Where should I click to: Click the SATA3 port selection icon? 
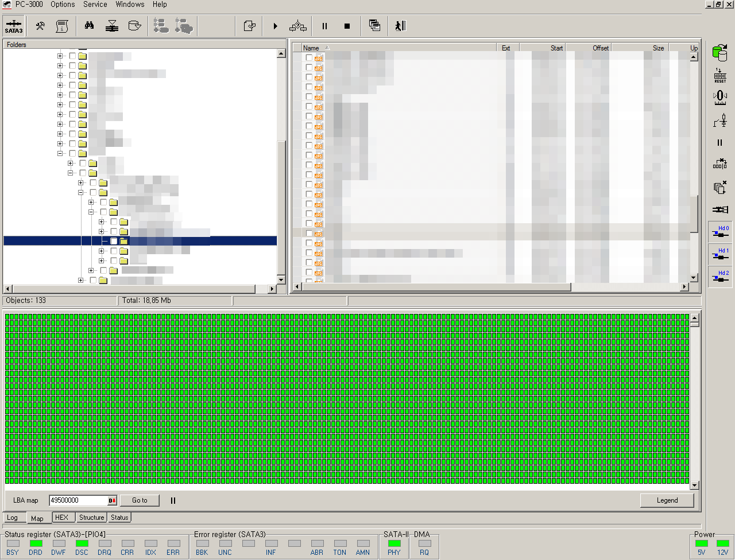pyautogui.click(x=13, y=26)
